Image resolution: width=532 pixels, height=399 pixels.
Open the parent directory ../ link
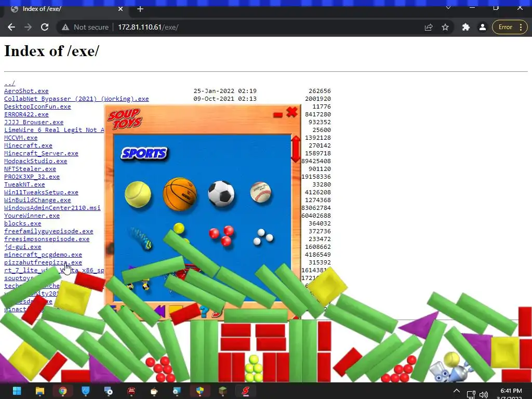[9, 83]
